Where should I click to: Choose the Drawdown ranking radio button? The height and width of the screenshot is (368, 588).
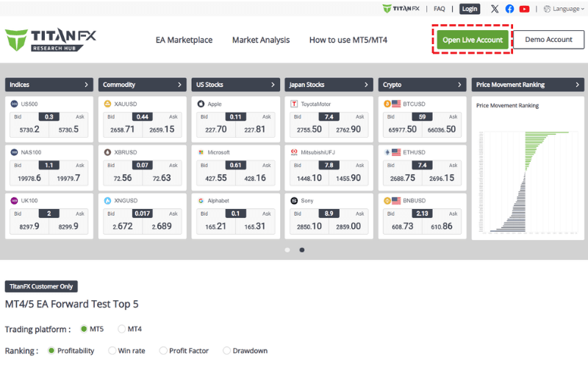[x=227, y=350]
